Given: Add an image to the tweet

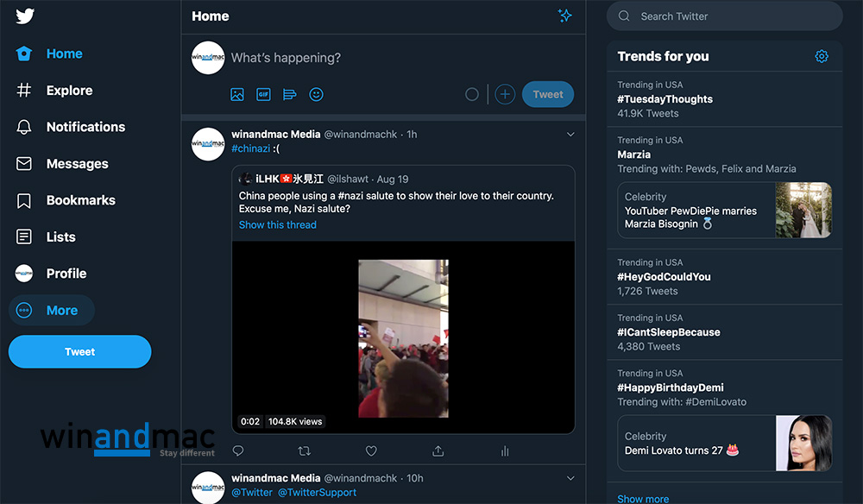Looking at the screenshot, I should tap(237, 95).
